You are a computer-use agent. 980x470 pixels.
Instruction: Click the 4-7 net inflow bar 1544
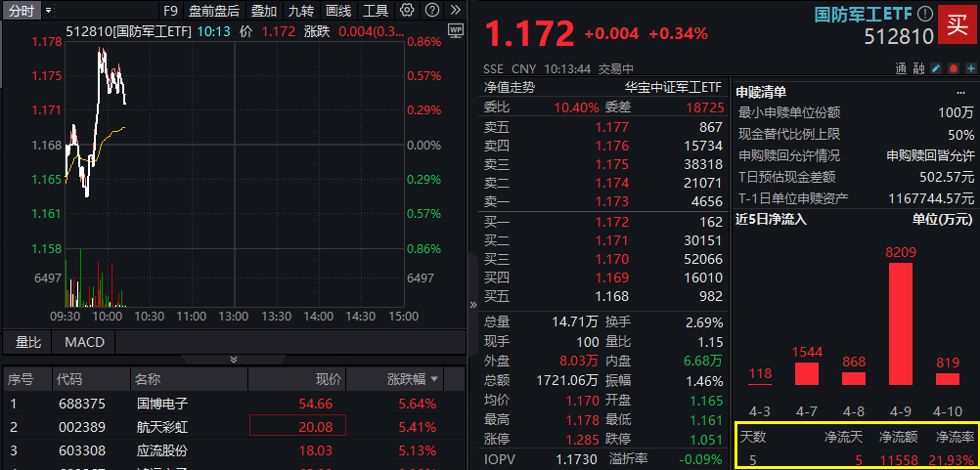click(807, 374)
